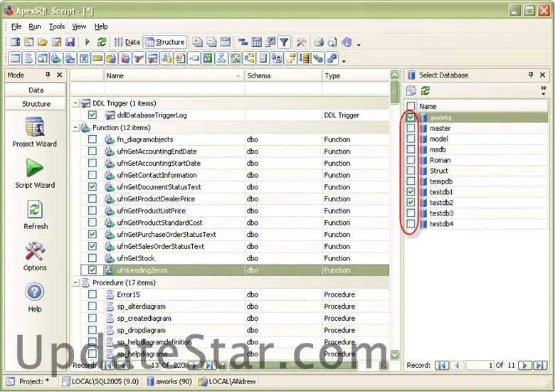Screen dimensions: 555x392
Task: Check the testdb4 database checkbox
Action: (411, 223)
